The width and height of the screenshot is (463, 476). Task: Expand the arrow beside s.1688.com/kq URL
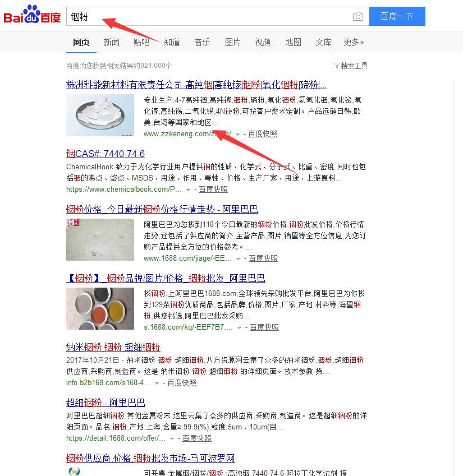coord(239,327)
